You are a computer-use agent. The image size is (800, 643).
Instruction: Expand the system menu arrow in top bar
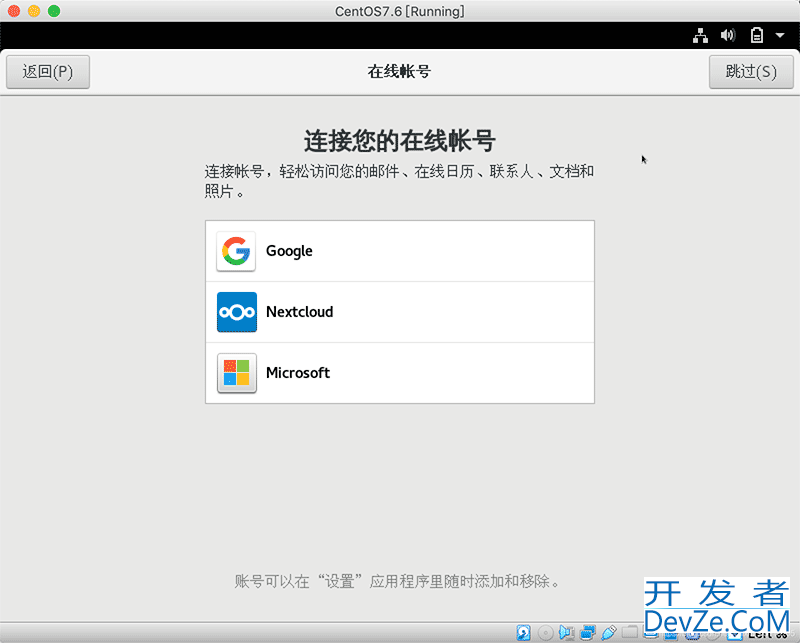click(780, 36)
